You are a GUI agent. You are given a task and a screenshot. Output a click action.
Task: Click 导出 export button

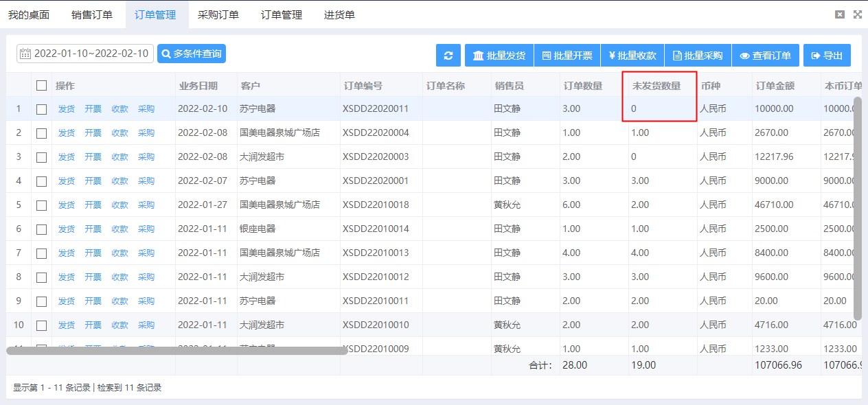pyautogui.click(x=827, y=56)
